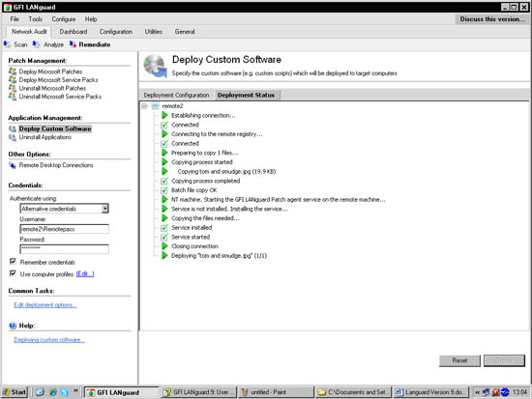
Task: Select Service is not installed row
Action: (229, 209)
